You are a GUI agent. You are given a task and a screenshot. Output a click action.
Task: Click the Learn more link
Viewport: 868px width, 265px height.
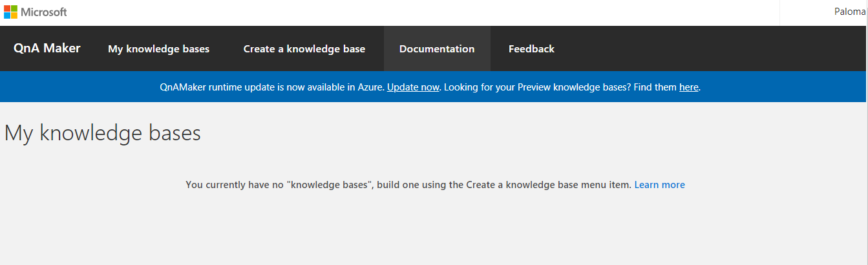click(x=659, y=185)
